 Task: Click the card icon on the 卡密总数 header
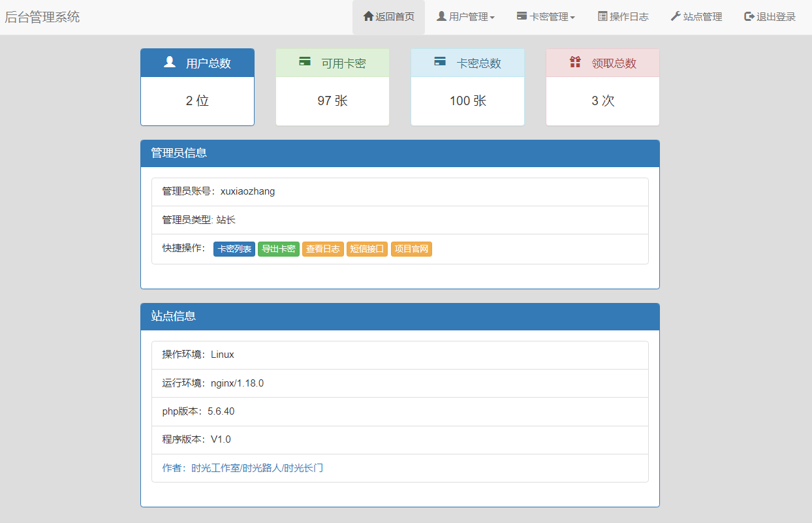[x=440, y=62]
